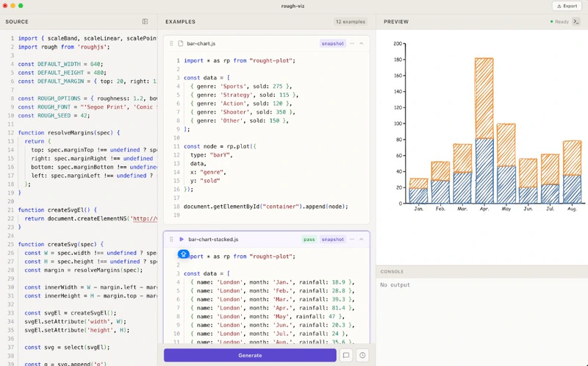Click the bar-chart.js file name

[201, 43]
